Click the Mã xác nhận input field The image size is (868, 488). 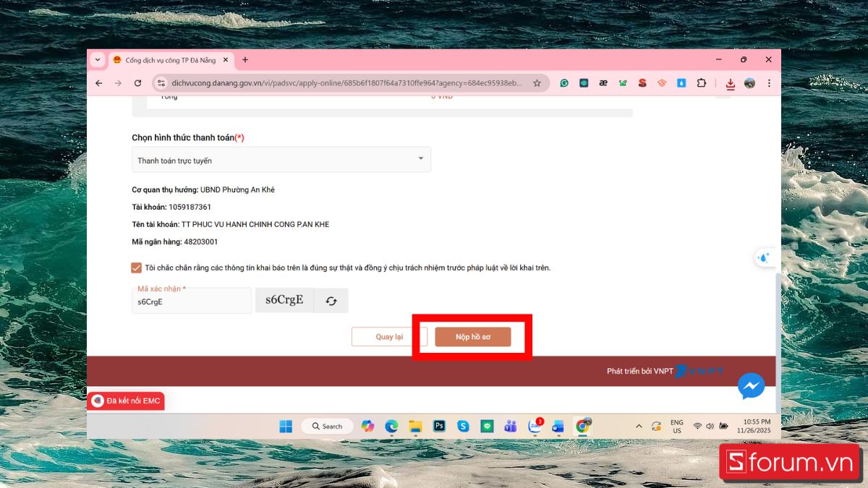pos(191,301)
